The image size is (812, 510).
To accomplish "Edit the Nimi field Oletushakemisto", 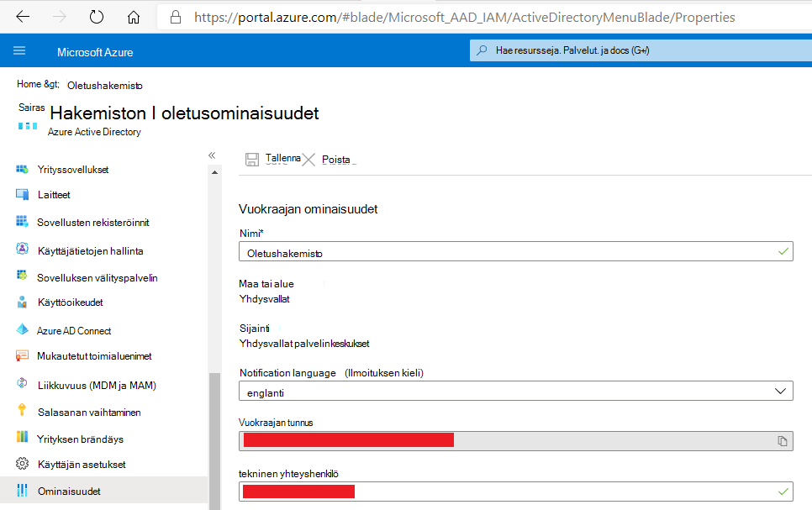I will [x=516, y=251].
